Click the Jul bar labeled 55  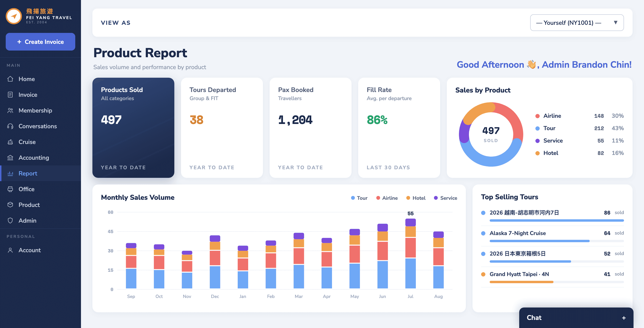tap(411, 253)
